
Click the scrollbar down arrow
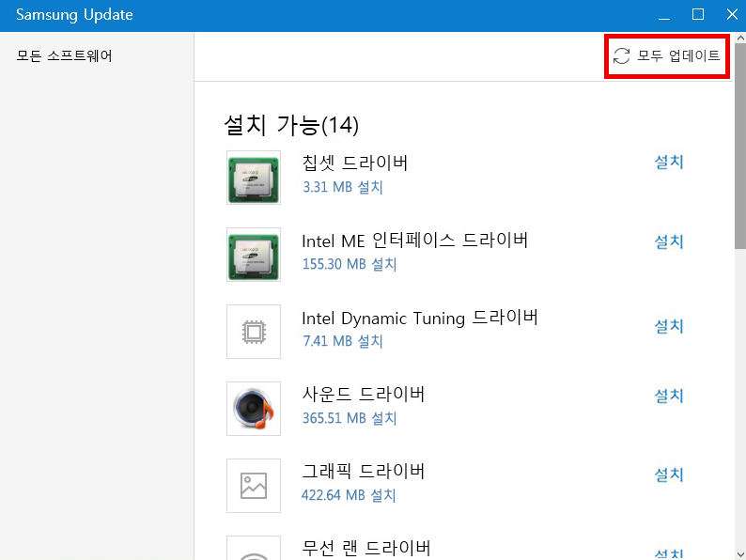740,554
